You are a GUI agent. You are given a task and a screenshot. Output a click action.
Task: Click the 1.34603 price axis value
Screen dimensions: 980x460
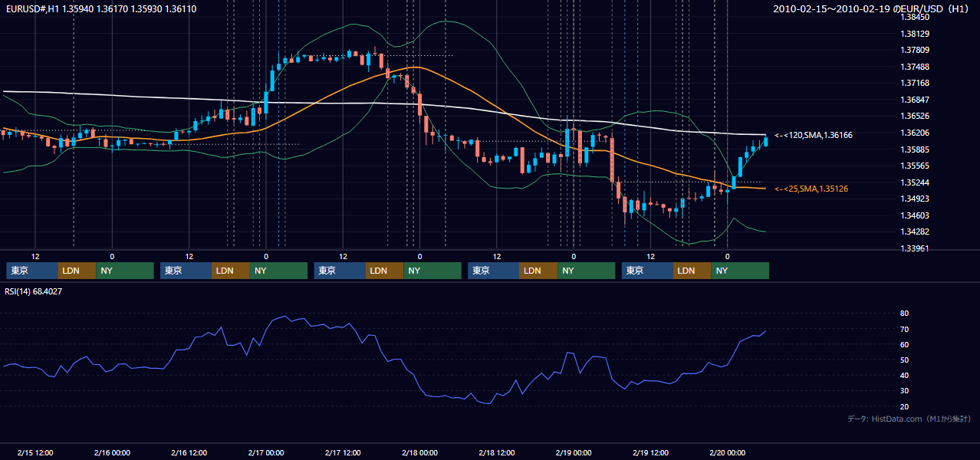tap(915, 215)
